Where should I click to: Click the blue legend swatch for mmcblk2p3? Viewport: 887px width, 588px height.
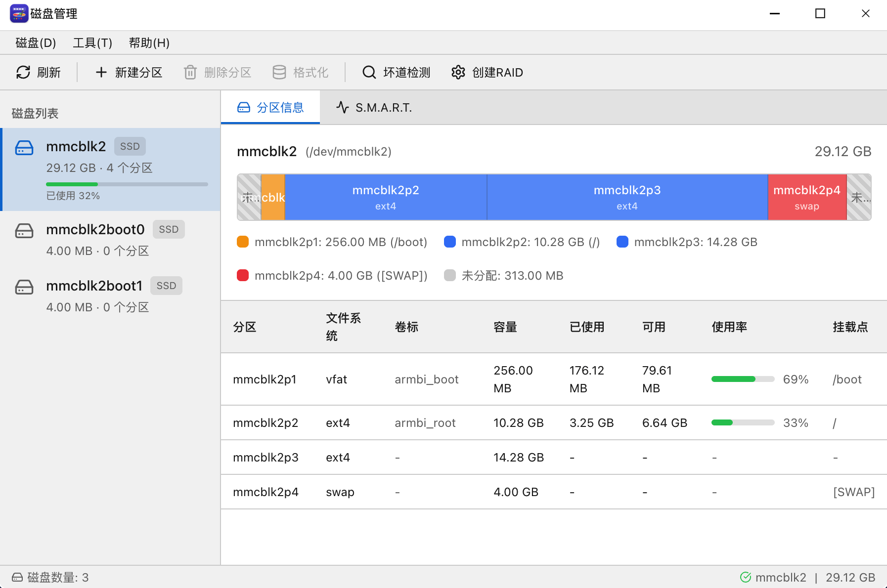click(622, 242)
